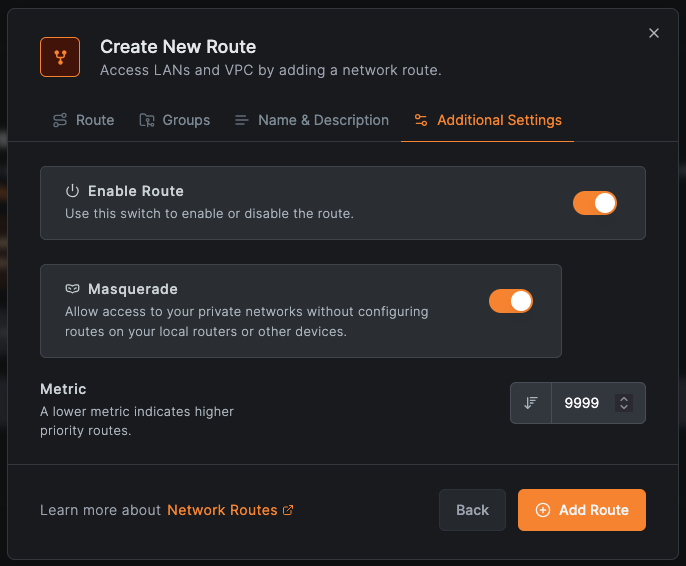Click the sliders icon on Additional Settings tab
This screenshot has height=566, width=686.
tap(421, 120)
